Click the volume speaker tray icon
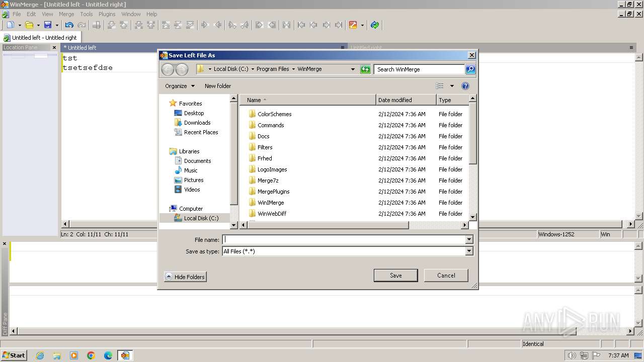Image resolution: width=644 pixels, height=362 pixels. 572,355
